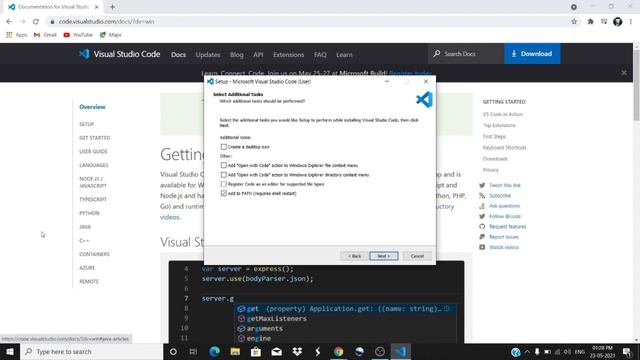The image size is (640, 360).
Task: Check 'Register Code as an editor' option
Action: 224,184
